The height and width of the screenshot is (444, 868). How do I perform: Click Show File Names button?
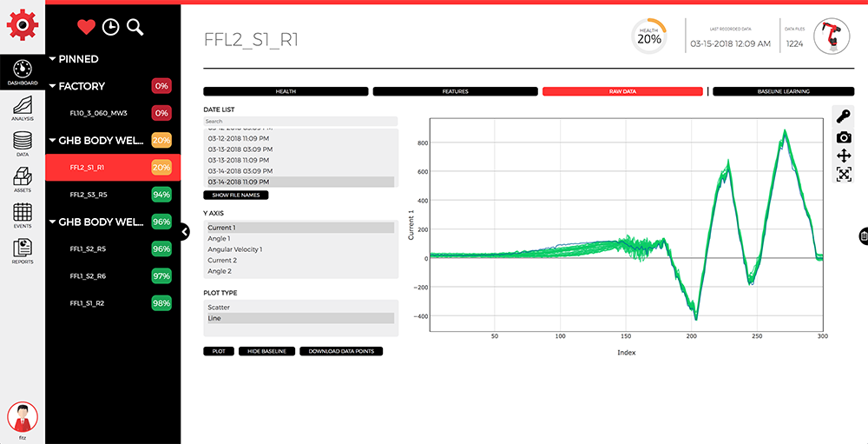point(236,195)
